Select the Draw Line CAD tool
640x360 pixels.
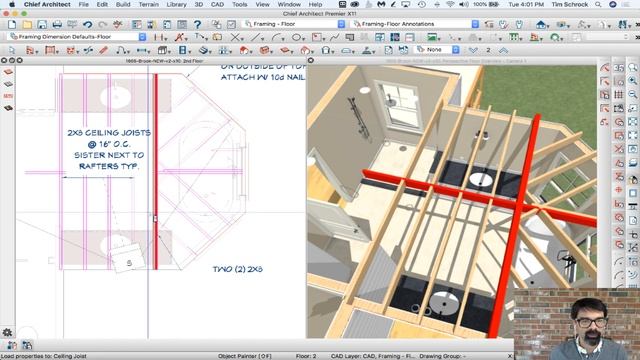[x=256, y=37]
